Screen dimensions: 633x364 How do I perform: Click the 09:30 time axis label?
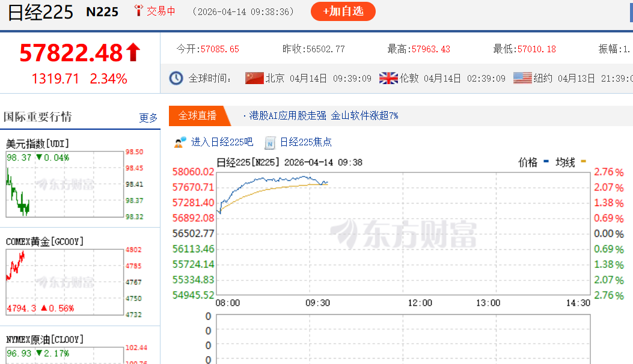tap(317, 303)
